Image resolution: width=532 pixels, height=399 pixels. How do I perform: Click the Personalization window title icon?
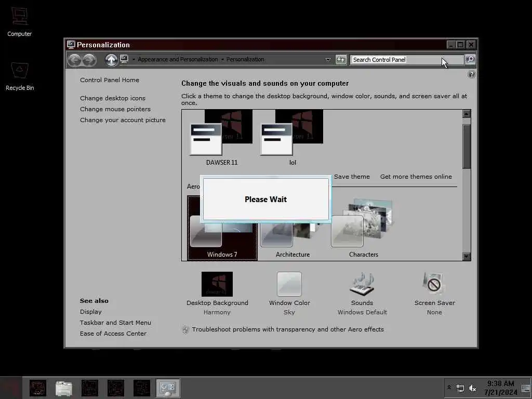click(x=71, y=45)
